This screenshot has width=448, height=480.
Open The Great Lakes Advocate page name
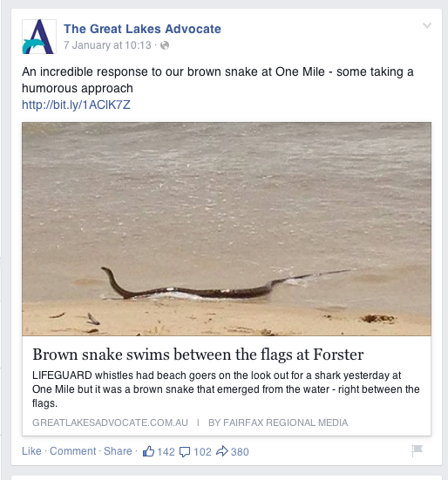142,29
